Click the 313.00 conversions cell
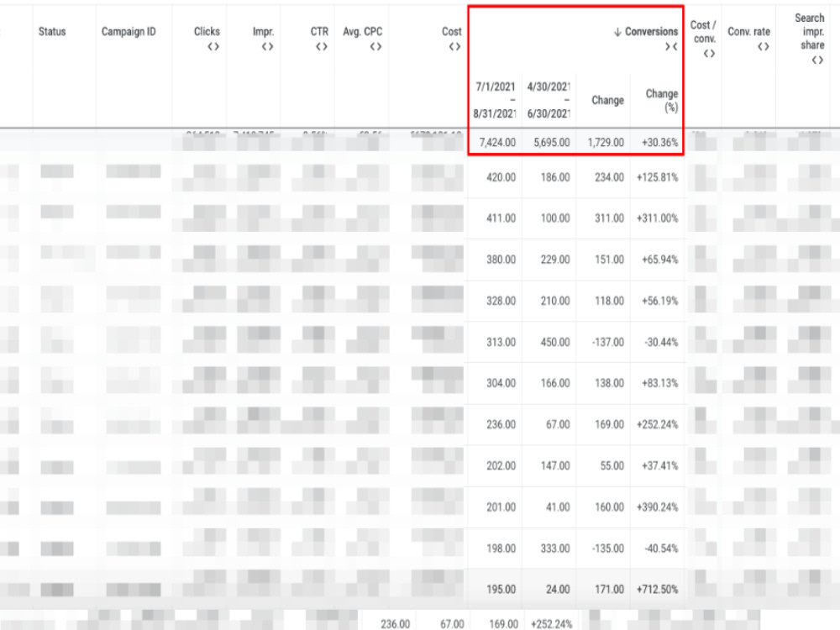 (x=501, y=343)
